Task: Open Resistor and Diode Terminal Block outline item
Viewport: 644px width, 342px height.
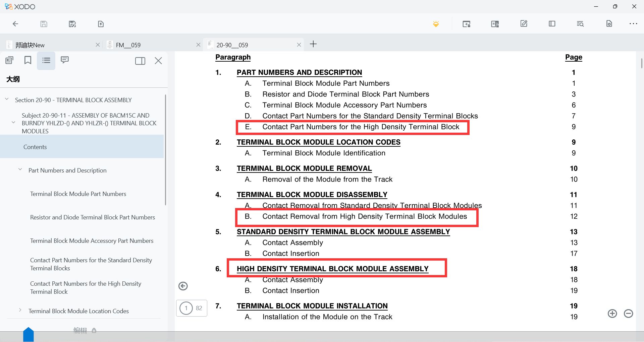Action: point(93,217)
